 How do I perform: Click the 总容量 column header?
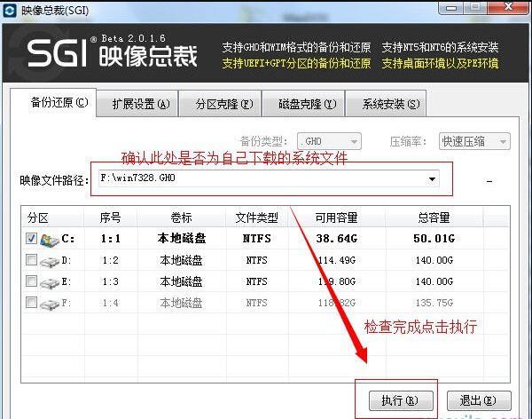point(434,217)
